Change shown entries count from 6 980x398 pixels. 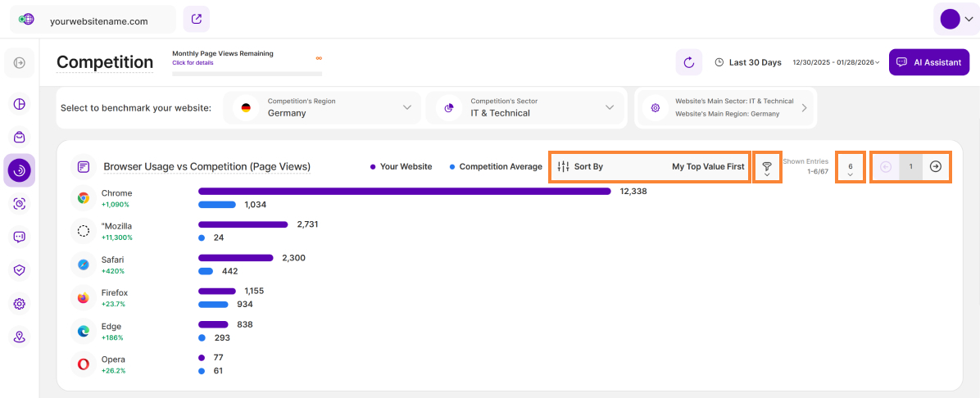point(850,167)
